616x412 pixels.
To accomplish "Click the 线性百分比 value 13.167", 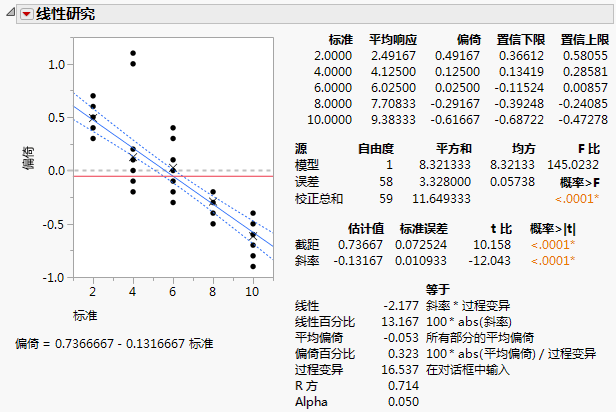I will click(x=400, y=322).
